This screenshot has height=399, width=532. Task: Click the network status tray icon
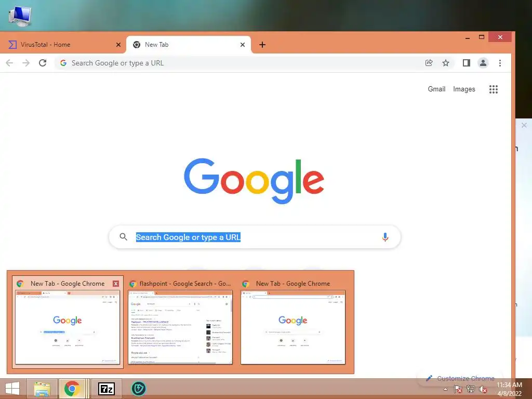pos(471,389)
